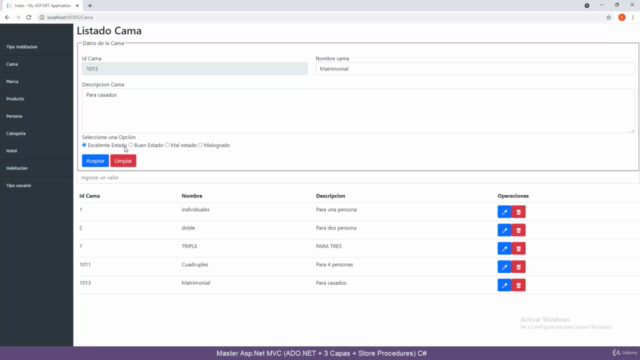Open the browser profile avatar
The width and height of the screenshot is (640, 360).
click(622, 17)
